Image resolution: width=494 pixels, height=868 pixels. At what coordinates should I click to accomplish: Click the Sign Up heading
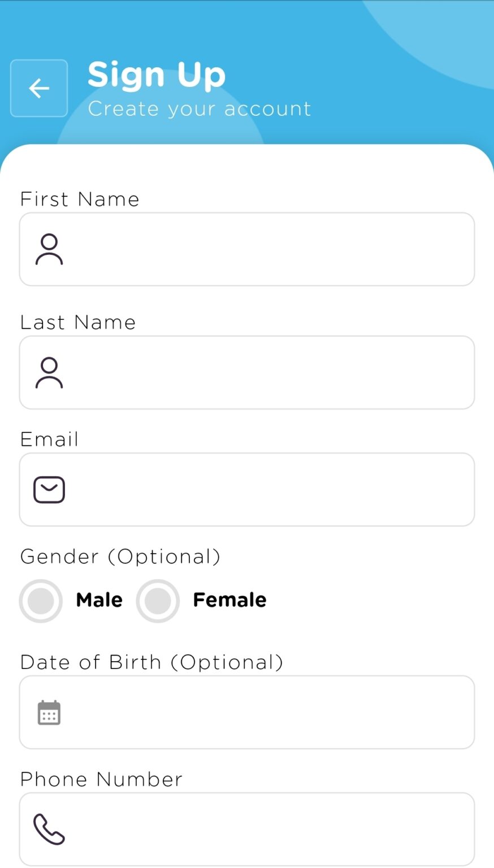point(157,75)
